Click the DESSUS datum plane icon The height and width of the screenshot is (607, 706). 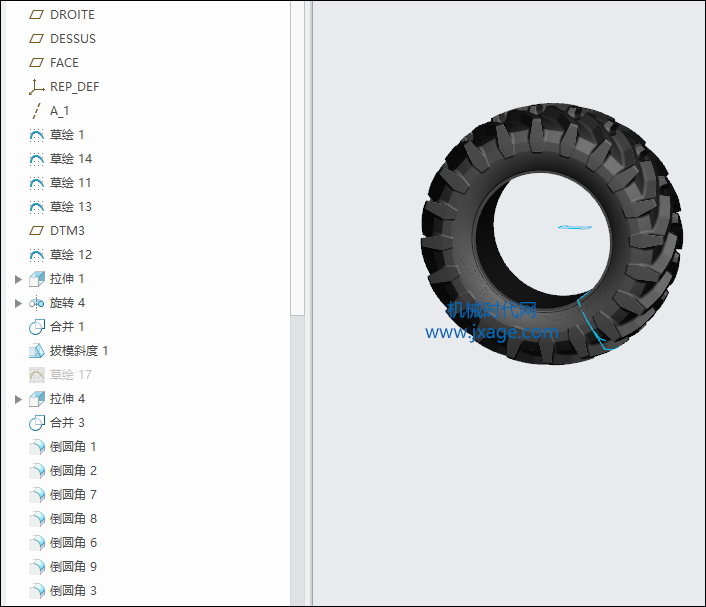coord(36,39)
